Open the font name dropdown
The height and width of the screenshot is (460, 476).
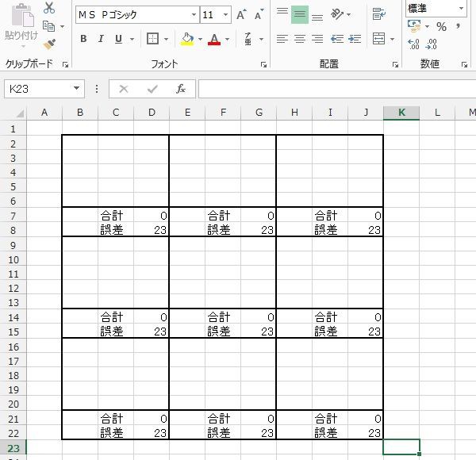[x=194, y=14]
